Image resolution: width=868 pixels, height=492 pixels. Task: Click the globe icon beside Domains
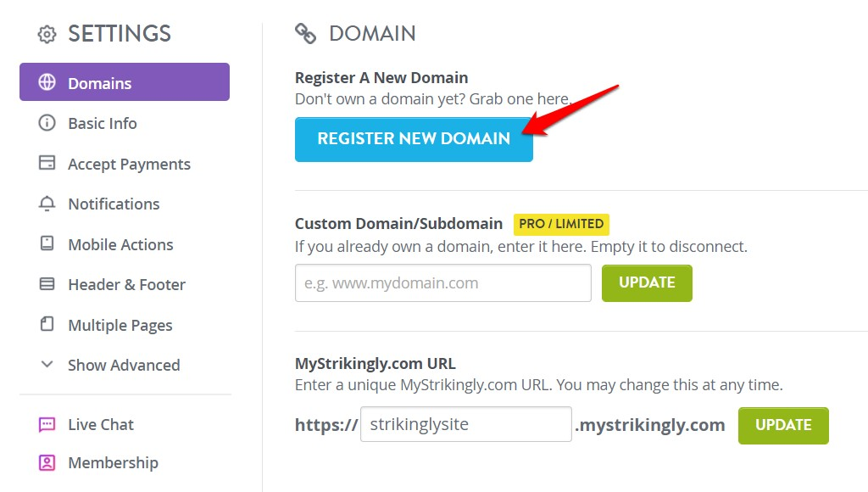tap(48, 82)
